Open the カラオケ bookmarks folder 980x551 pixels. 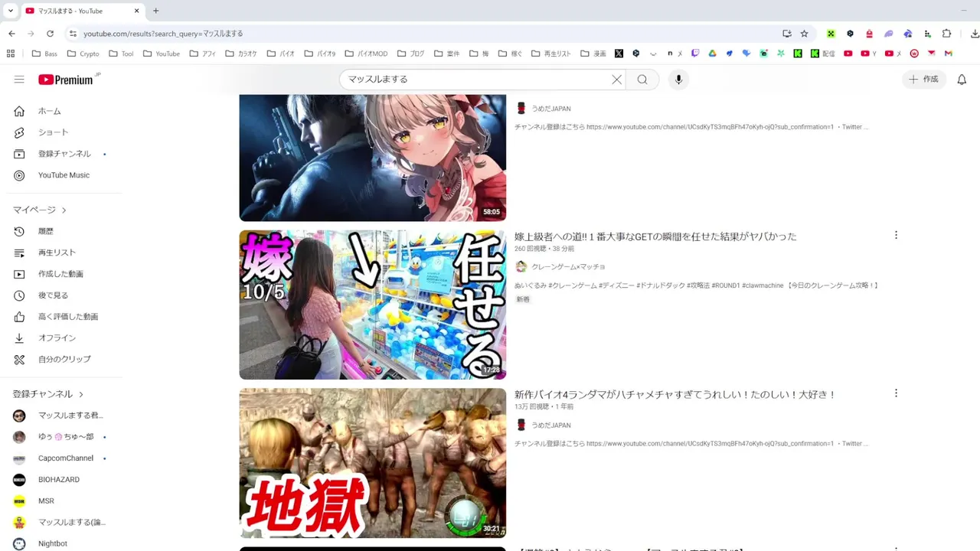(x=241, y=54)
